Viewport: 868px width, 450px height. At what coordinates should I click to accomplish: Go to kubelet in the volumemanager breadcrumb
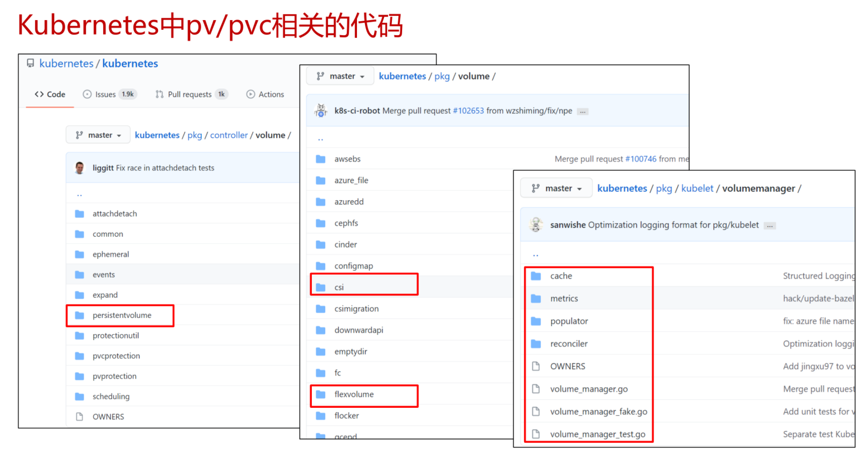point(697,188)
